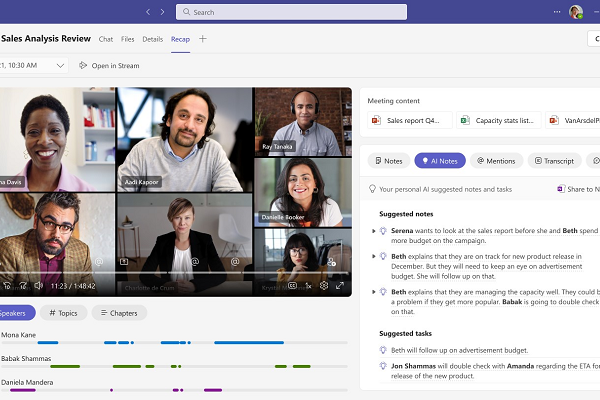This screenshot has width=600, height=400.
Task: Click lightbulb next to 'Your personal AI suggested notes'
Action: click(x=372, y=189)
